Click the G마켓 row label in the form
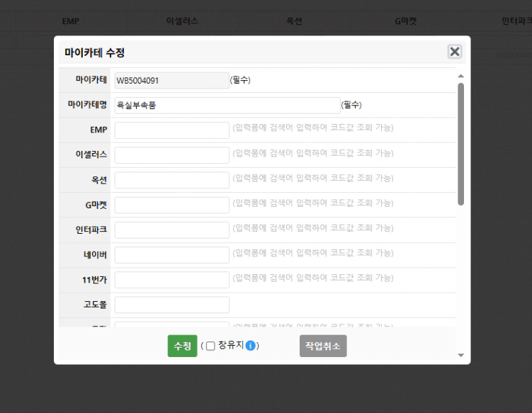The width and height of the screenshot is (532, 413). tap(96, 205)
